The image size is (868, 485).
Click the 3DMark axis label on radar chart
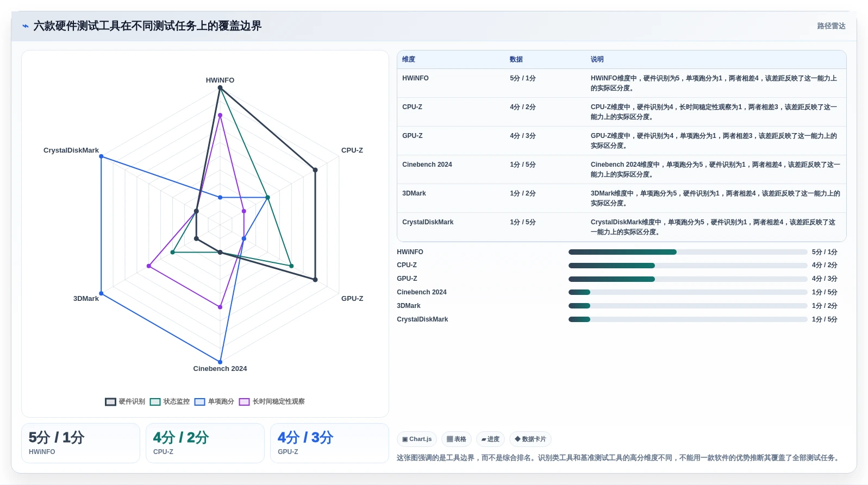click(86, 299)
